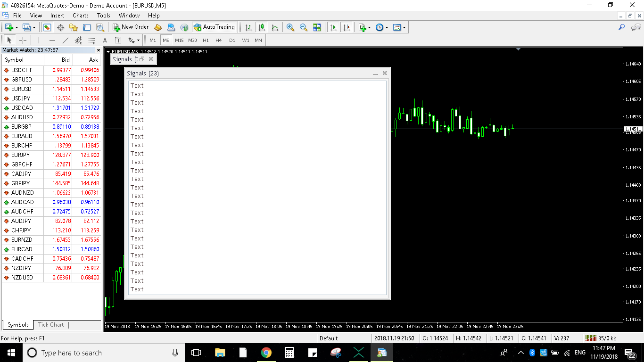
Task: Switch to the M1 timeframe
Action: [153, 40]
